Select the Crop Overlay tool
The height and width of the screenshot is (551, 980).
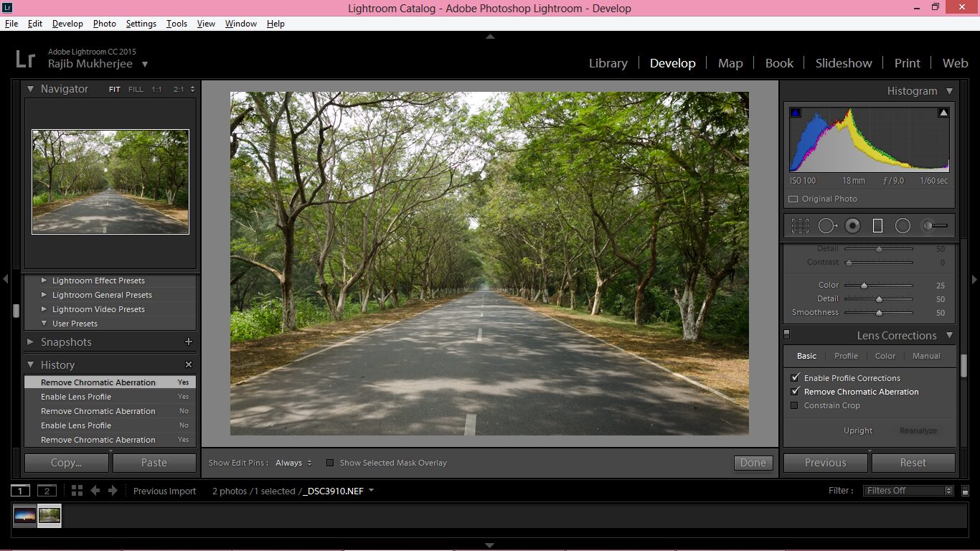[x=800, y=226]
